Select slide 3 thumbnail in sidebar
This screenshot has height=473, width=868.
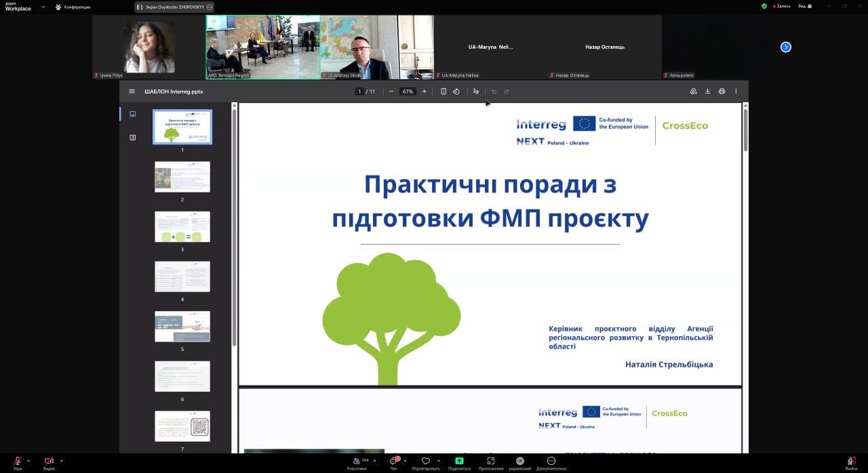(182, 227)
